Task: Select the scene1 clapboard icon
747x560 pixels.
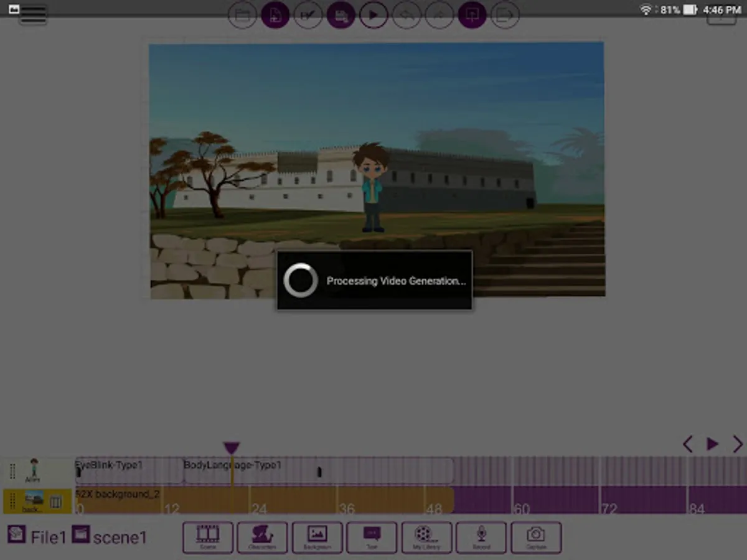Action: point(81,534)
